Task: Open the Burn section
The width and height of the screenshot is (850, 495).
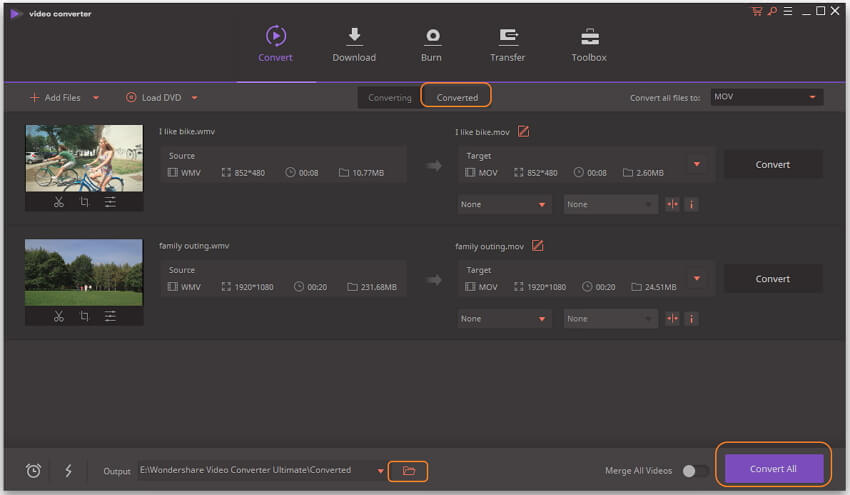Action: 432,44
